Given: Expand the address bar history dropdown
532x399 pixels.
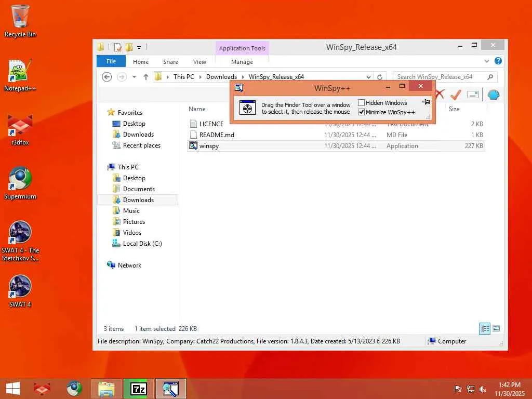Looking at the screenshot, I should 368,77.
